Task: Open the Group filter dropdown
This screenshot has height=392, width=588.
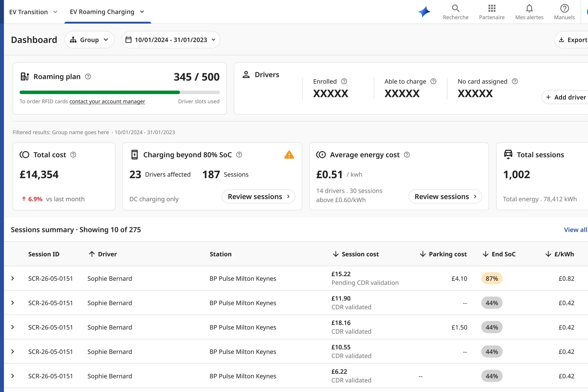Action: 89,40
